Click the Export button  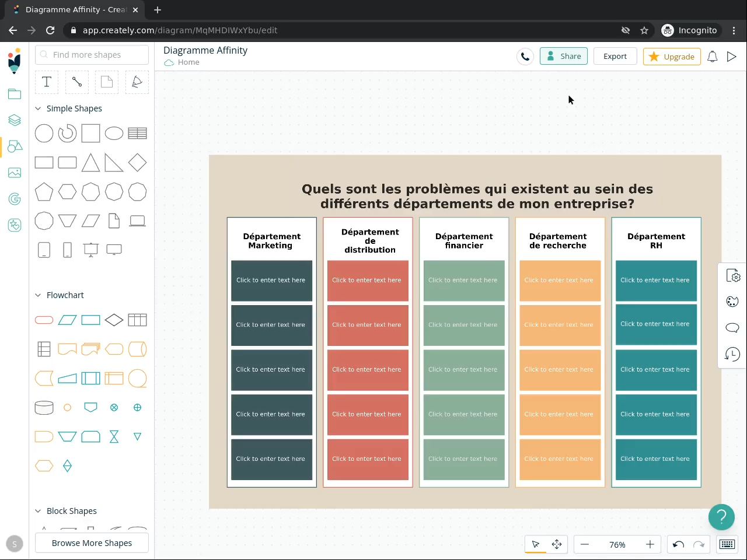coord(615,57)
